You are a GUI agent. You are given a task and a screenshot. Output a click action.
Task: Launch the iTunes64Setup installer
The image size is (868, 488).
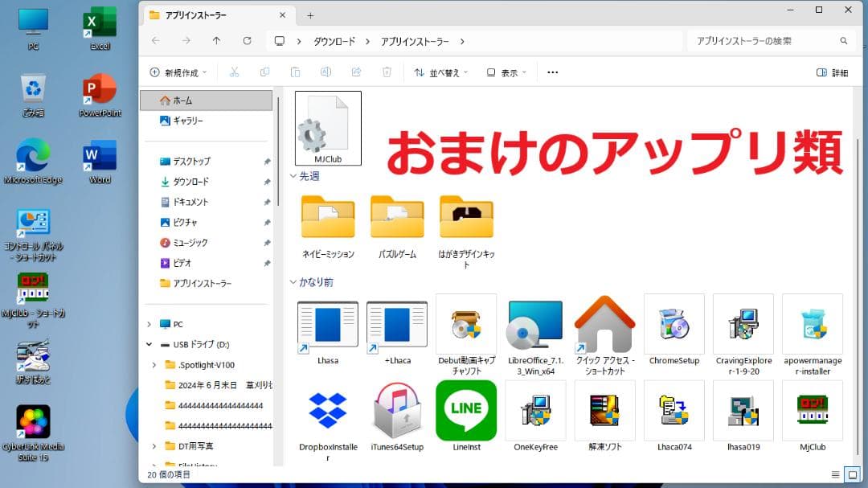[x=396, y=410]
